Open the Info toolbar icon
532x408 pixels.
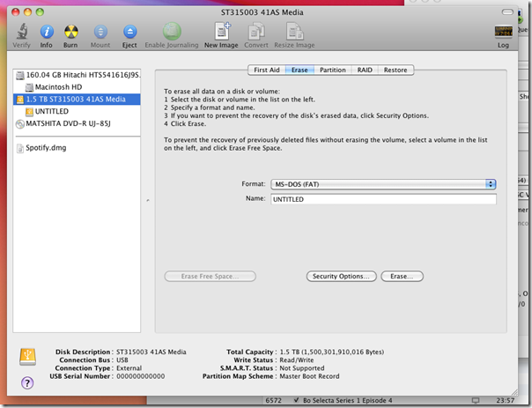click(47, 32)
